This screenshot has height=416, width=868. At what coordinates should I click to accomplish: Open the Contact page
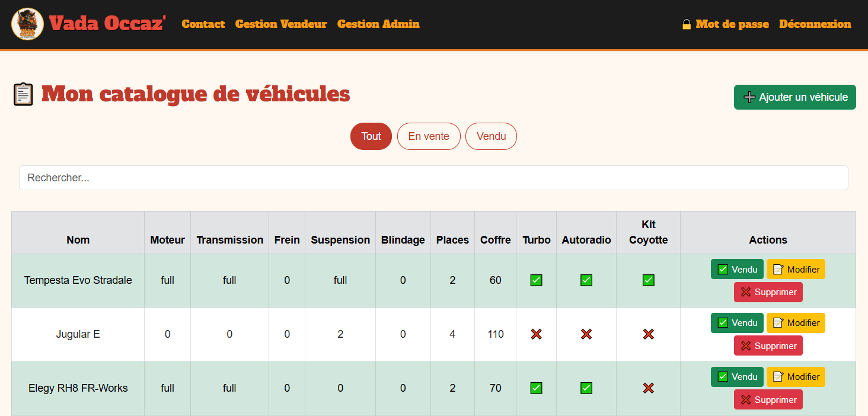(203, 24)
